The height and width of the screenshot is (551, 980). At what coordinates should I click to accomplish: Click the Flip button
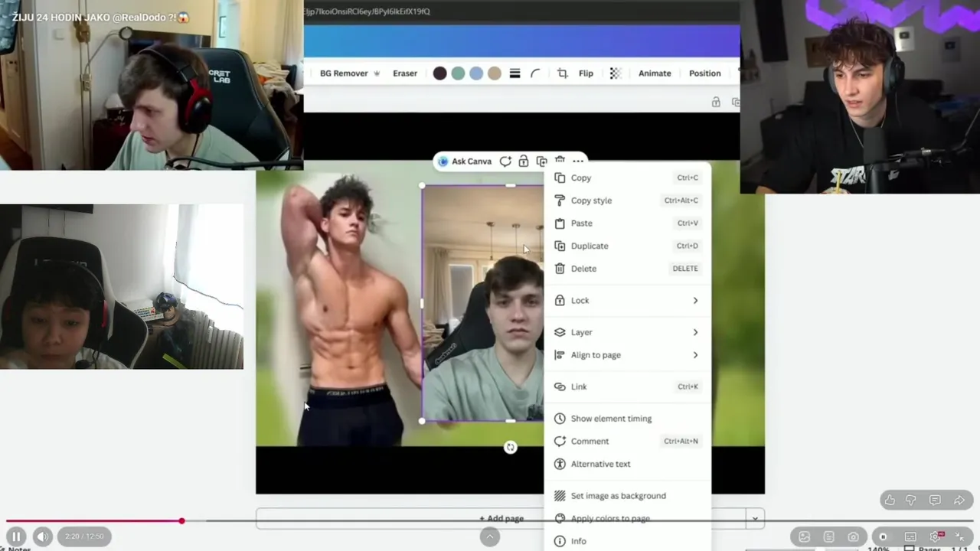click(x=586, y=73)
